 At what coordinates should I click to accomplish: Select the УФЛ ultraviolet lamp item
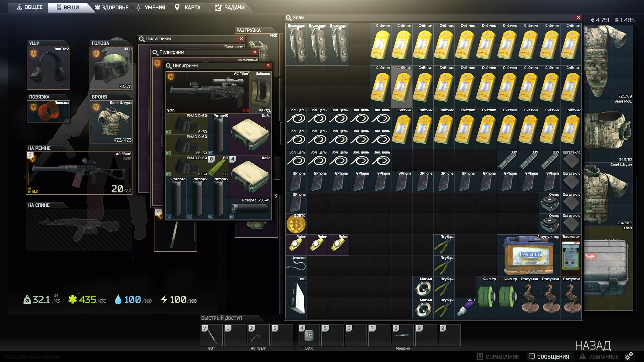466,308
